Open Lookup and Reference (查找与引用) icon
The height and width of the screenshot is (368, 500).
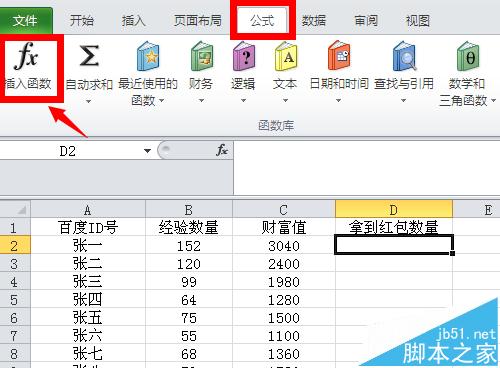point(404,56)
